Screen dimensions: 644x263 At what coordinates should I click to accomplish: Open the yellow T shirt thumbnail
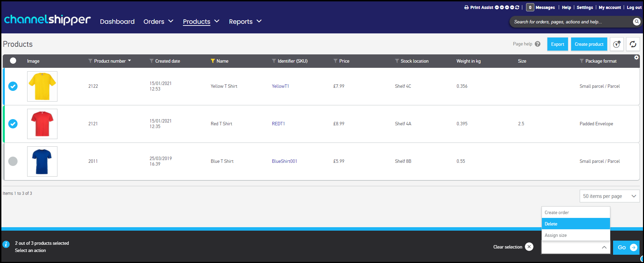point(42,86)
